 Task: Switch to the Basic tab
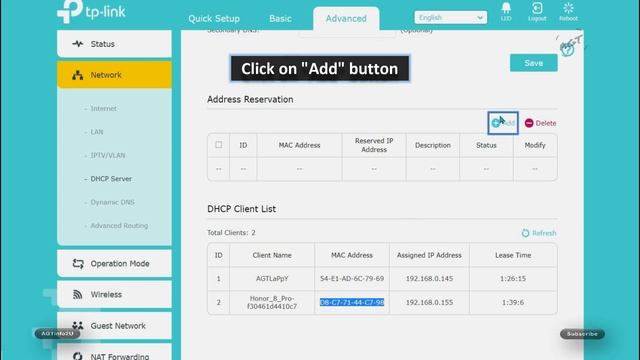280,18
